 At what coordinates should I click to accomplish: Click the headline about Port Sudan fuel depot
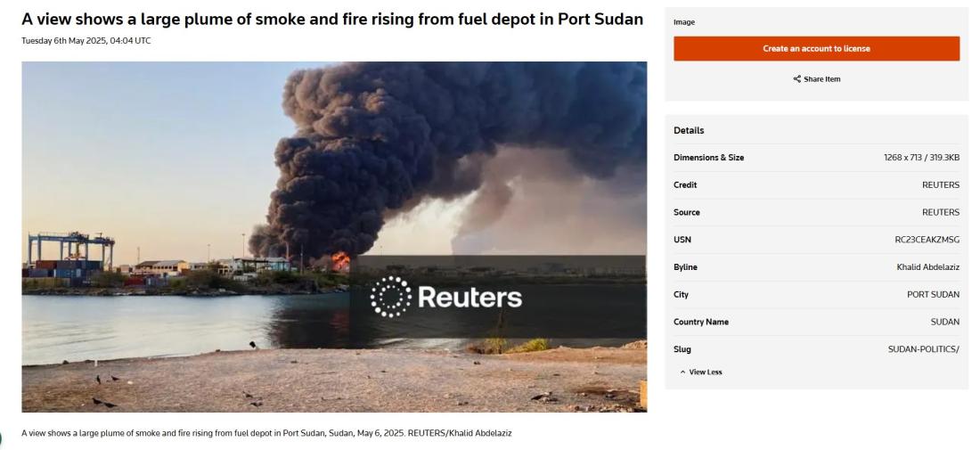click(x=332, y=20)
